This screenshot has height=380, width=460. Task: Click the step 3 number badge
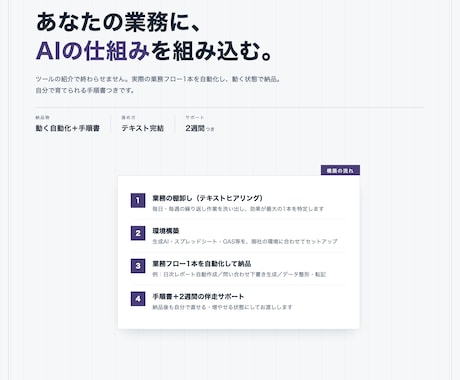tap(138, 266)
